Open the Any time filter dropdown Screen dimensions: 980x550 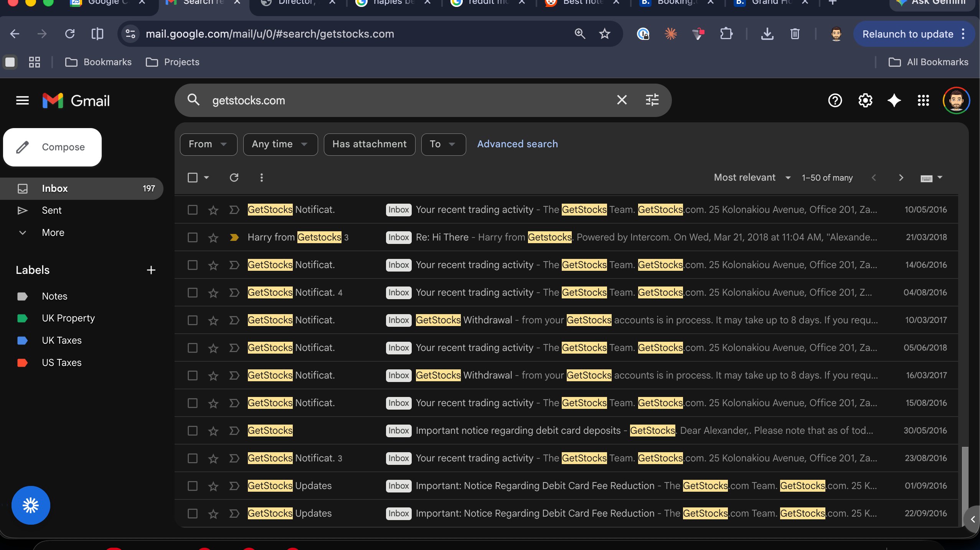[x=280, y=144]
